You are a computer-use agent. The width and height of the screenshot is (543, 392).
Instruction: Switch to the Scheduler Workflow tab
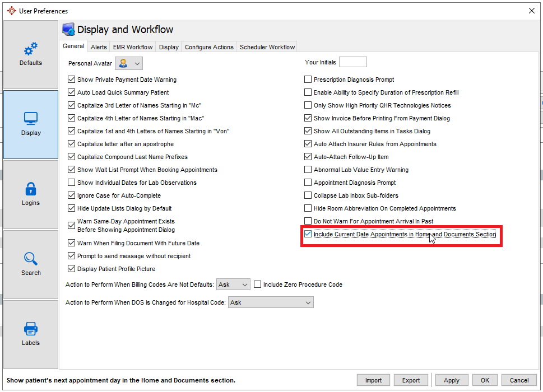[267, 47]
